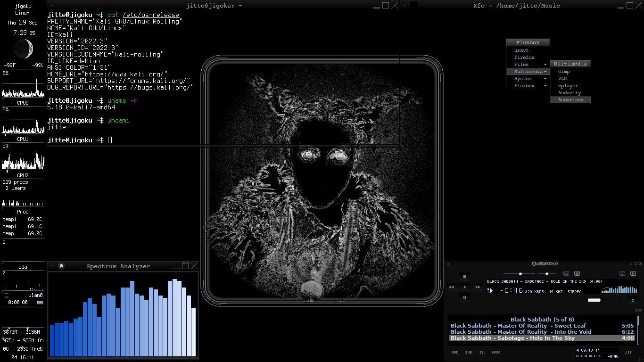Image resolution: width=644 pixels, height=362 pixels.
Task: Pause the song with large Pause button
Action: pos(464,297)
